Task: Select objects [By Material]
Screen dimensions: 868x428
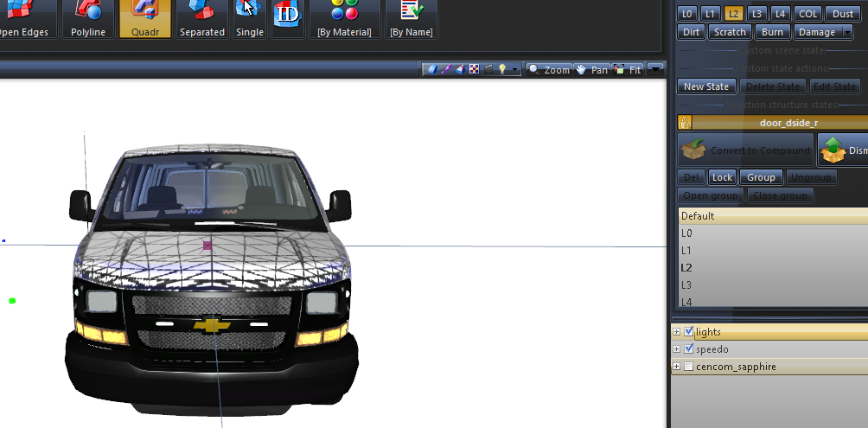Action: pos(344,19)
